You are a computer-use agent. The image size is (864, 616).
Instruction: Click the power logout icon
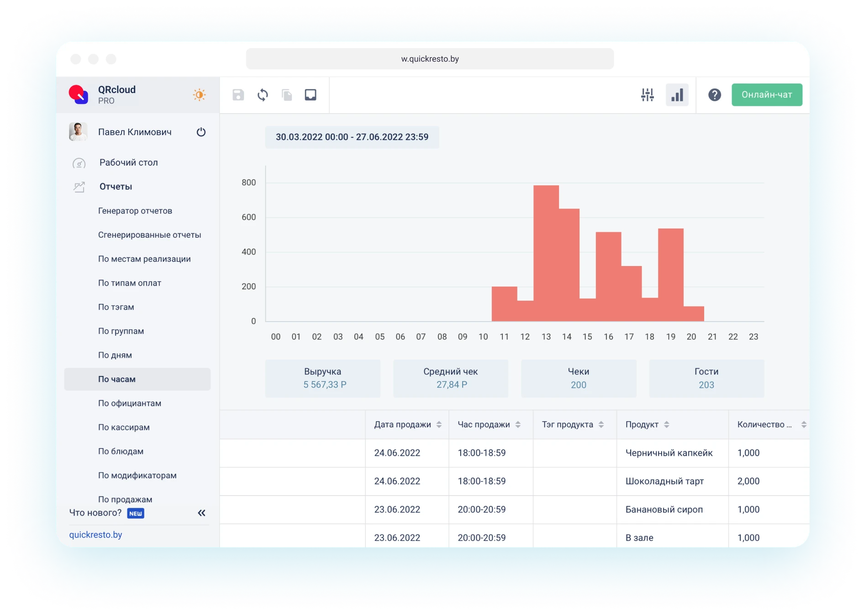(x=201, y=132)
